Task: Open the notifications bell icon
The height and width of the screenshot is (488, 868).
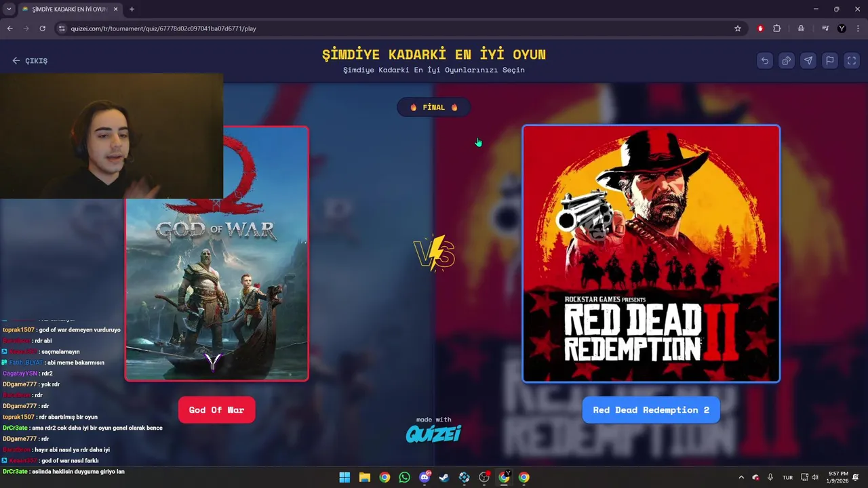Action: 856,477
